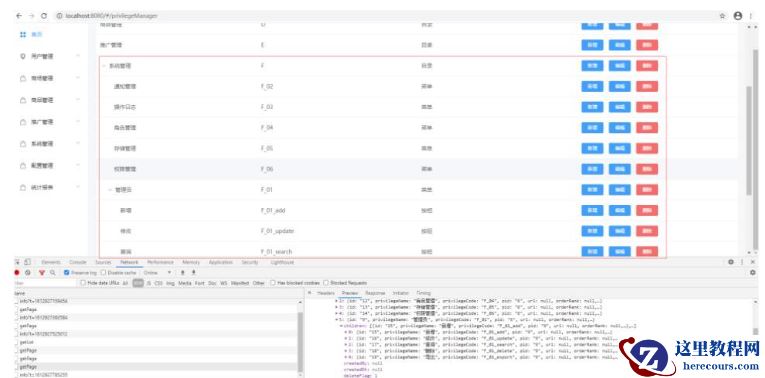This screenshot has height=378, width=765.
Task: Collapse the tree row with code F_01
Action: point(110,190)
